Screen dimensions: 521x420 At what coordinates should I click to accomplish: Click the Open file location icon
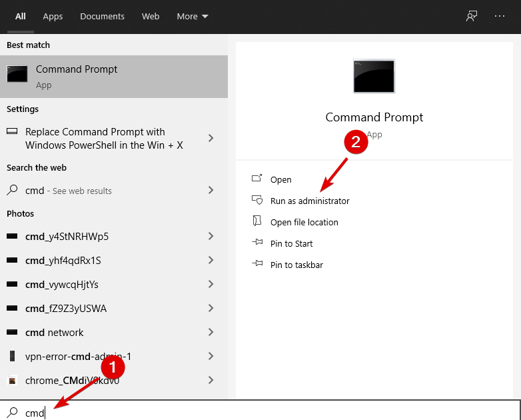click(257, 221)
